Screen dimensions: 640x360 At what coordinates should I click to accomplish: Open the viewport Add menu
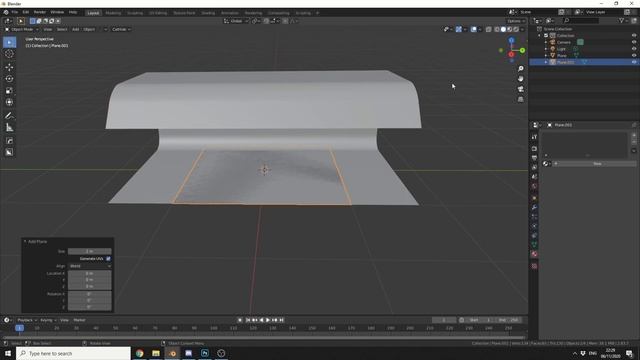click(76, 29)
